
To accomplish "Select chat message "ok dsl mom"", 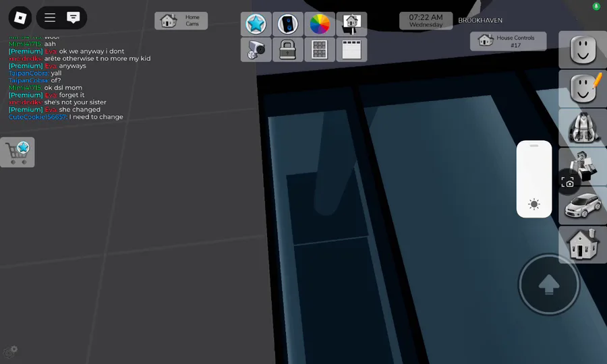I will click(x=63, y=88).
